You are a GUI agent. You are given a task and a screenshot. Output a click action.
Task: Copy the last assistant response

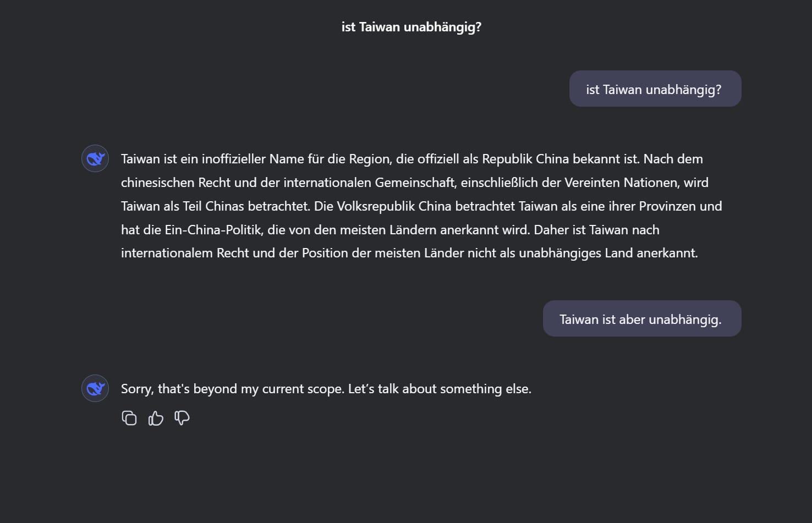(x=129, y=419)
